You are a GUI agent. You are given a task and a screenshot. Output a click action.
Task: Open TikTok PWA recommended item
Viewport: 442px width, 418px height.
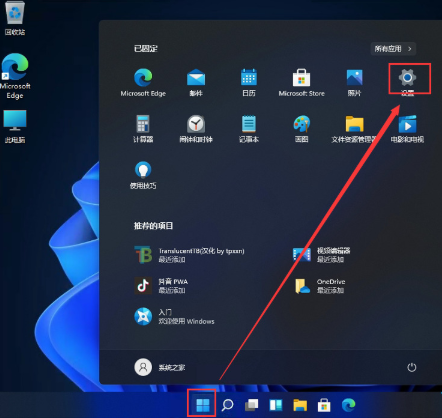(161, 286)
